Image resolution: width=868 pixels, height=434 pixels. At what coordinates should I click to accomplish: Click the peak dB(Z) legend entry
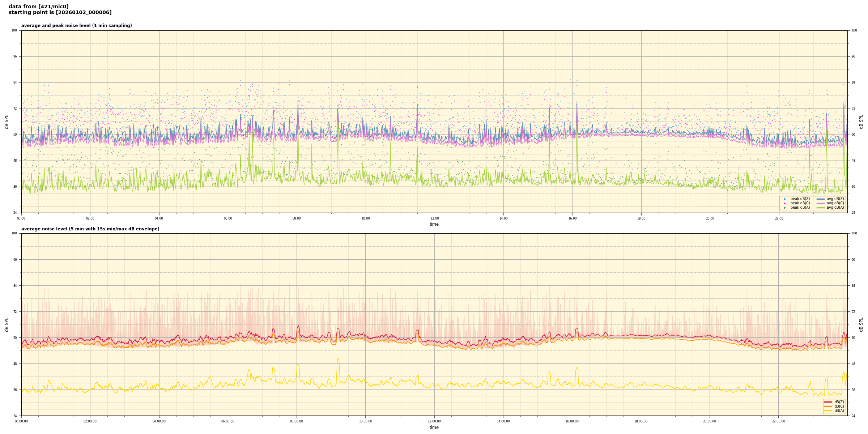click(800, 199)
